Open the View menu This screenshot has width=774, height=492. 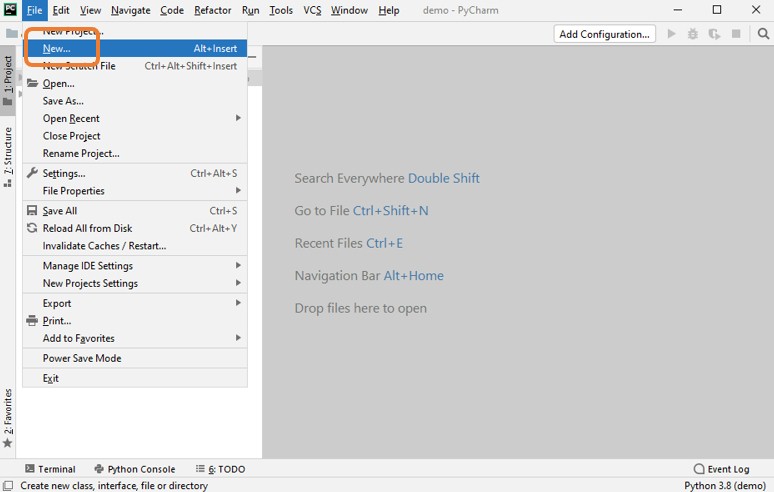[90, 10]
